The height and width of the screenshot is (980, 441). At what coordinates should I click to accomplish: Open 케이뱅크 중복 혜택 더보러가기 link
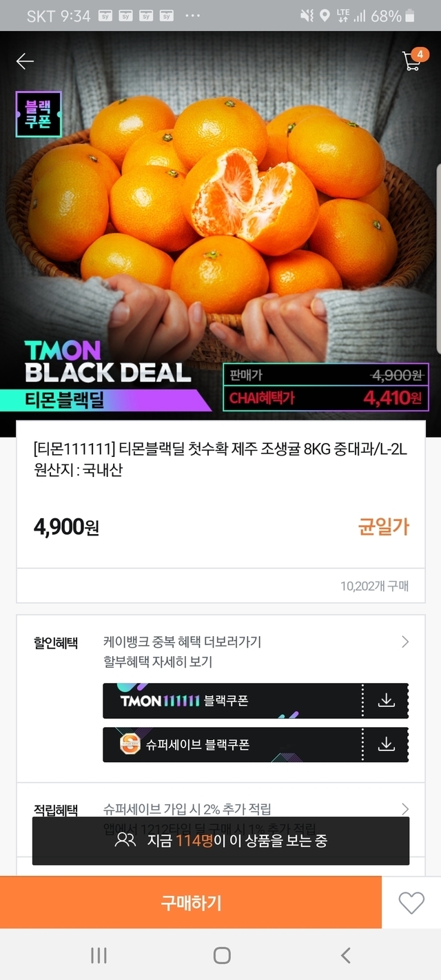point(182,642)
